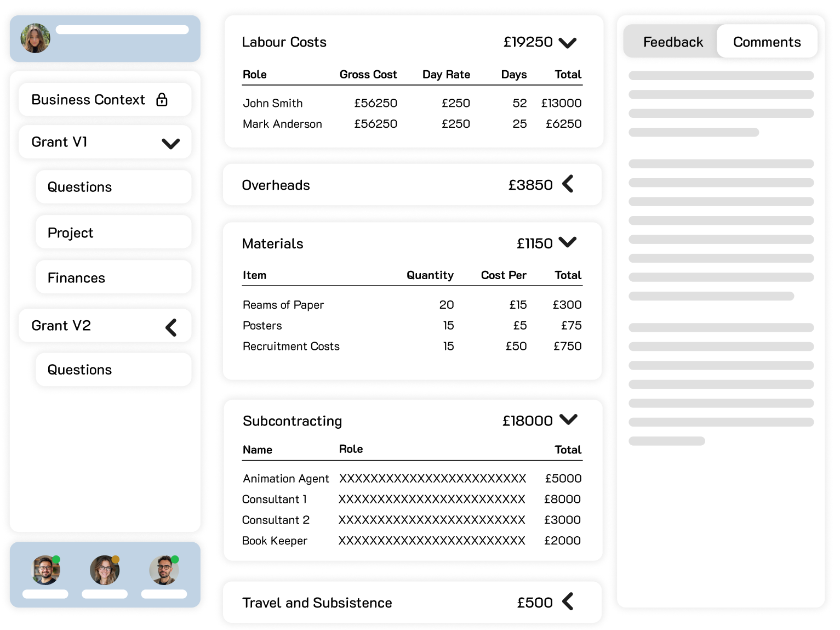Screen dimensions: 840x630
Task: Open Questions under Grant V2
Action: pyautogui.click(x=113, y=370)
